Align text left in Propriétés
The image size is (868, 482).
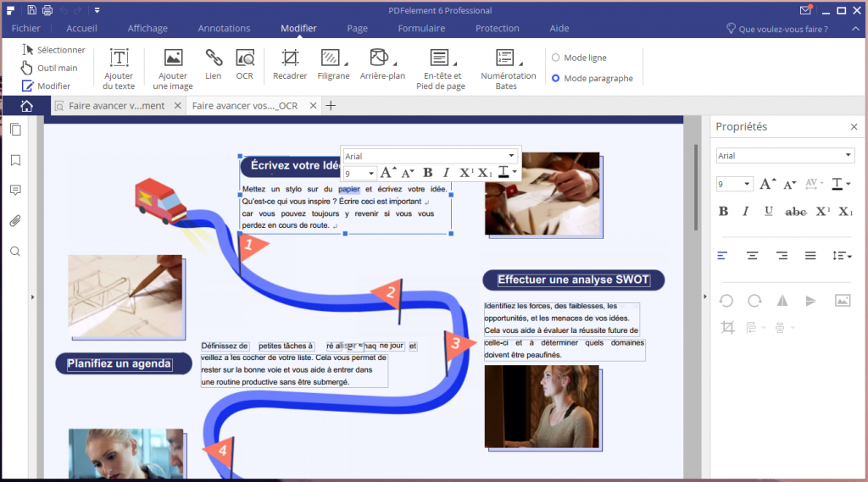click(x=722, y=255)
